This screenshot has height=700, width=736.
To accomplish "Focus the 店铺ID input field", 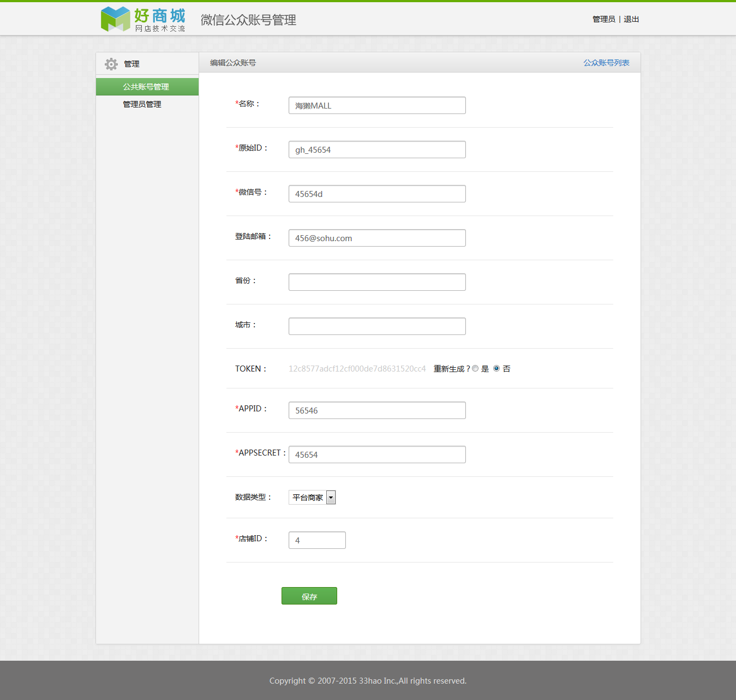I will click(x=317, y=540).
